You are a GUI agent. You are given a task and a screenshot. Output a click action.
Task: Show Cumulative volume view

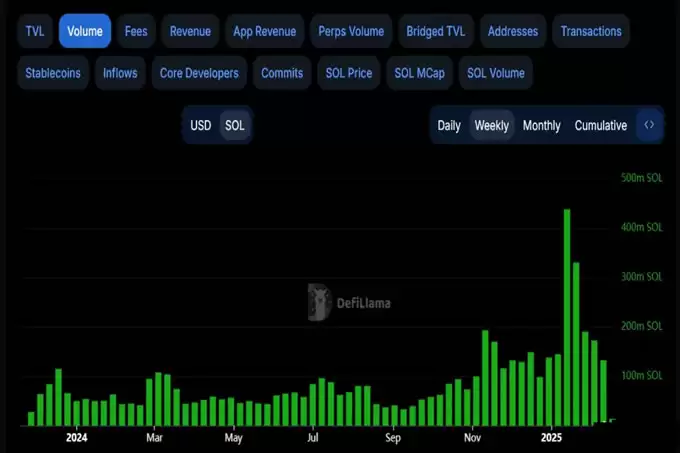[601, 126]
